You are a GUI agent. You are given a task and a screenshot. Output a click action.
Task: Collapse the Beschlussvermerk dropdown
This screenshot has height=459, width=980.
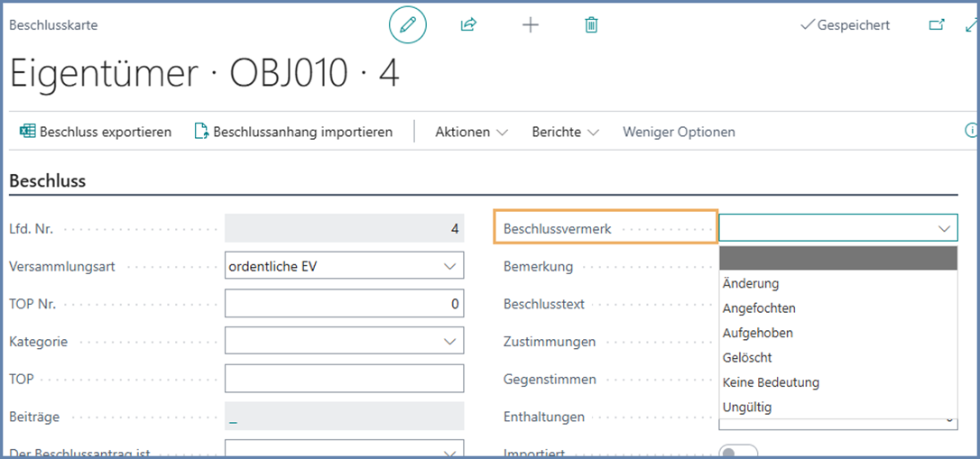(x=944, y=229)
